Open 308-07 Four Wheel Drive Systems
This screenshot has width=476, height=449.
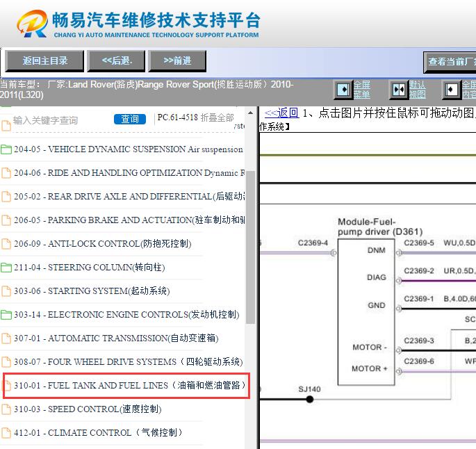click(129, 361)
